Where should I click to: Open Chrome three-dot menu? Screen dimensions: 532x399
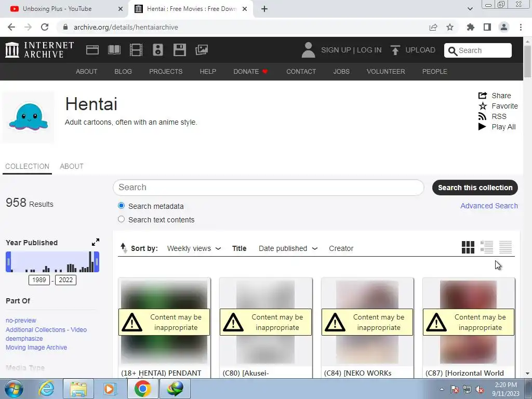pyautogui.click(x=521, y=27)
